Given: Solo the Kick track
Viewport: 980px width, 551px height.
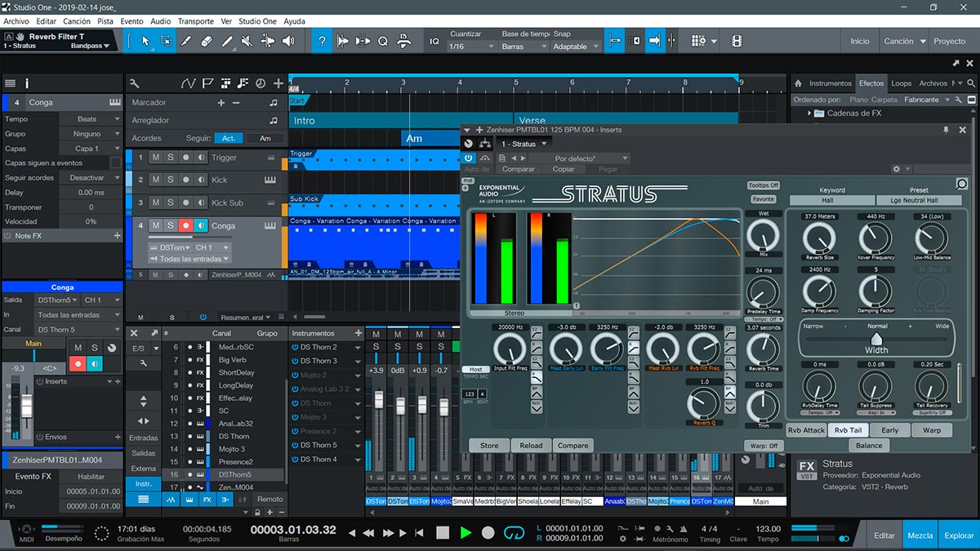Looking at the screenshot, I should tap(171, 180).
